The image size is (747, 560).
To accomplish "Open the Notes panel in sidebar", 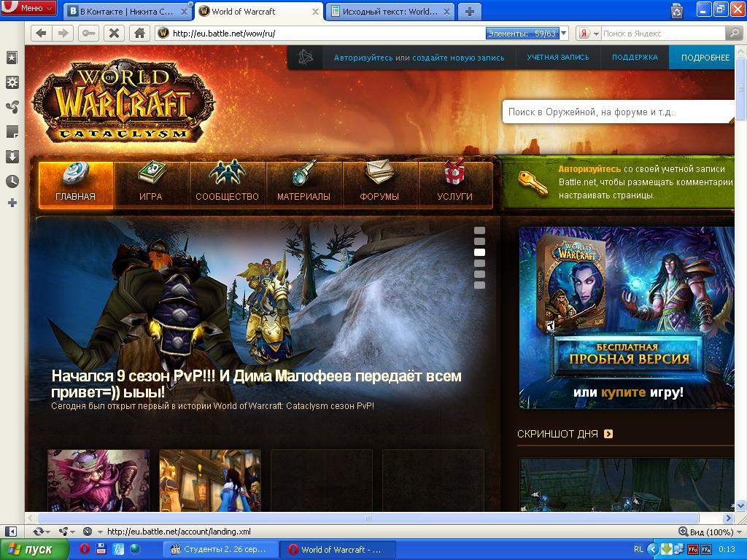I will pos(12,131).
